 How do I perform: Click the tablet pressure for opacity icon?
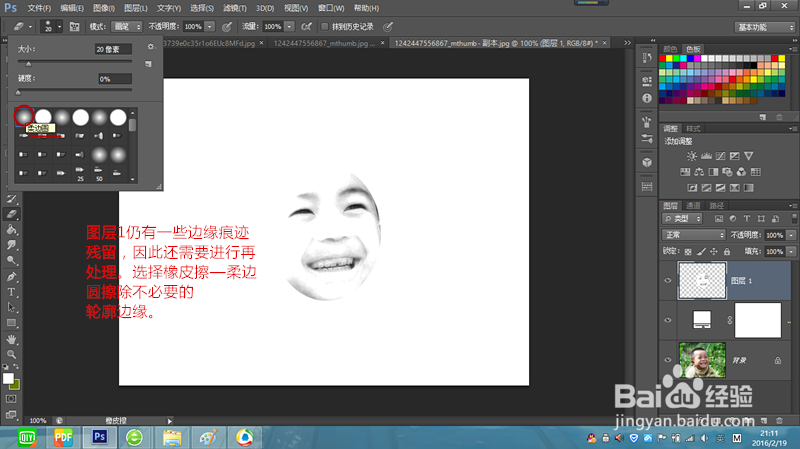coord(227,27)
